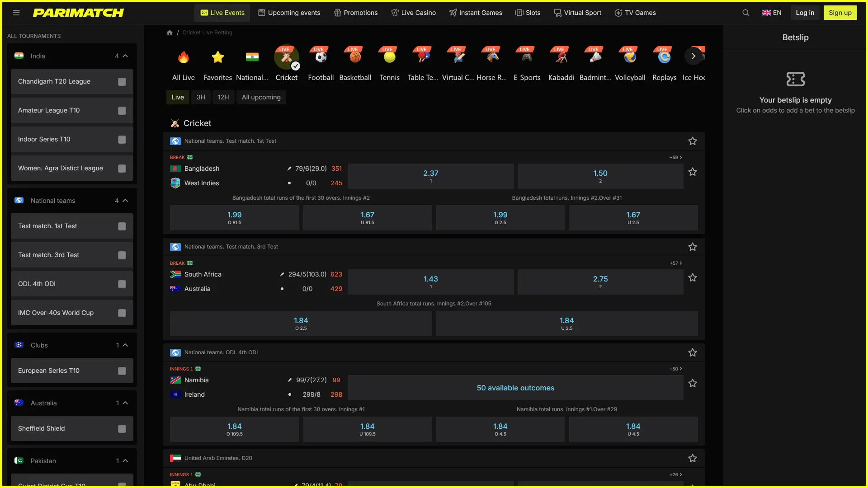Collapse the National teams tournaments group

tap(126, 201)
